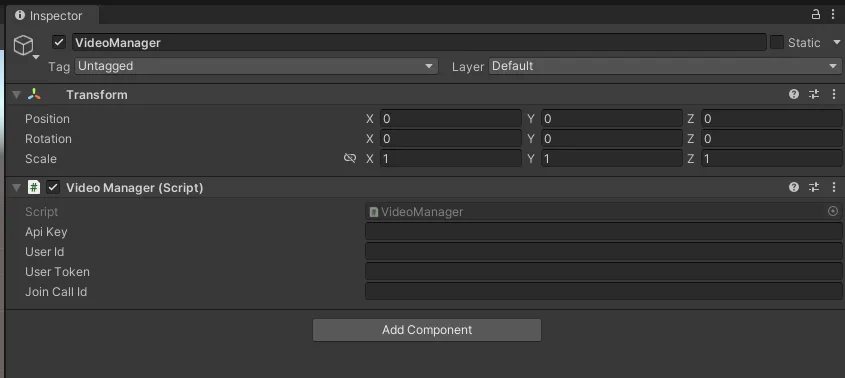Open Video Manager script three-dot menu
The image size is (845, 378).
pyautogui.click(x=834, y=187)
